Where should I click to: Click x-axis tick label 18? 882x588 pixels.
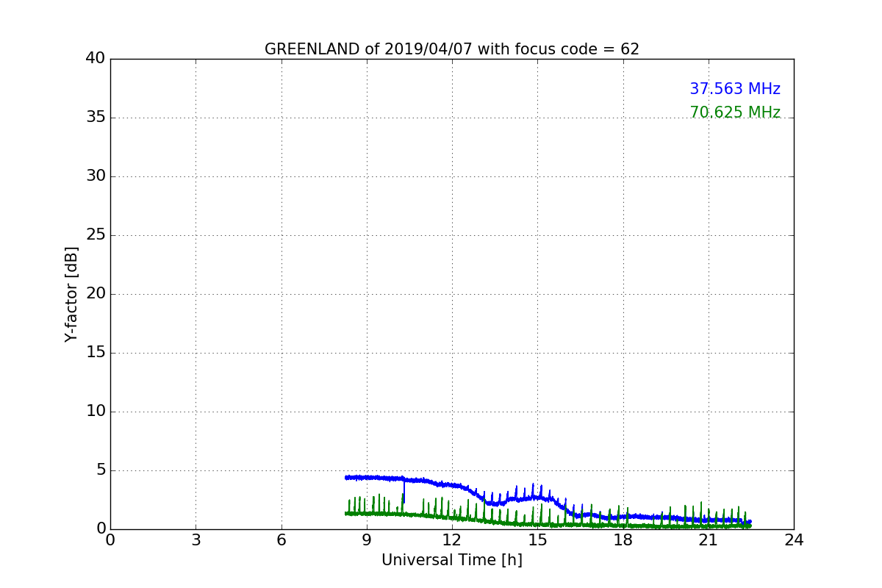pyautogui.click(x=623, y=540)
